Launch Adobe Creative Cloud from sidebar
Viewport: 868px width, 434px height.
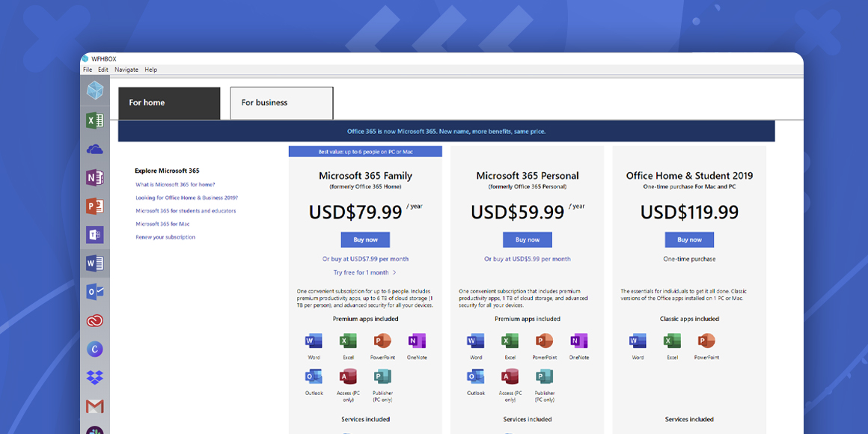95,320
